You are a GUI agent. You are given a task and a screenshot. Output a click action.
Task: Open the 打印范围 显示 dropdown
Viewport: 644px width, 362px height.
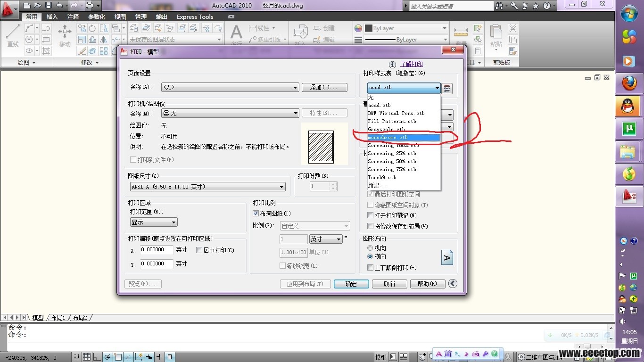[x=154, y=222]
